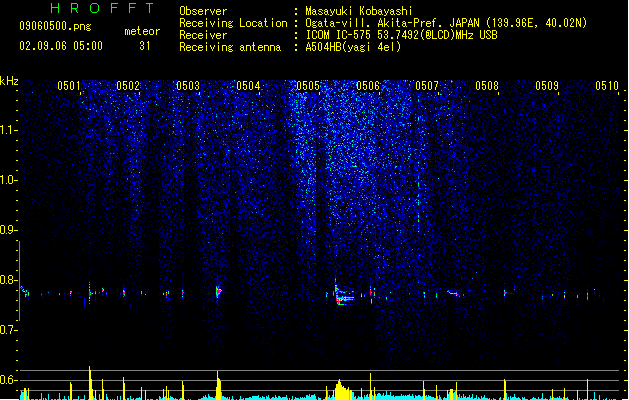Screen dimensions: 629x400
Task: Select the A504HB(yagi 4el) antenna text
Action: click(353, 47)
